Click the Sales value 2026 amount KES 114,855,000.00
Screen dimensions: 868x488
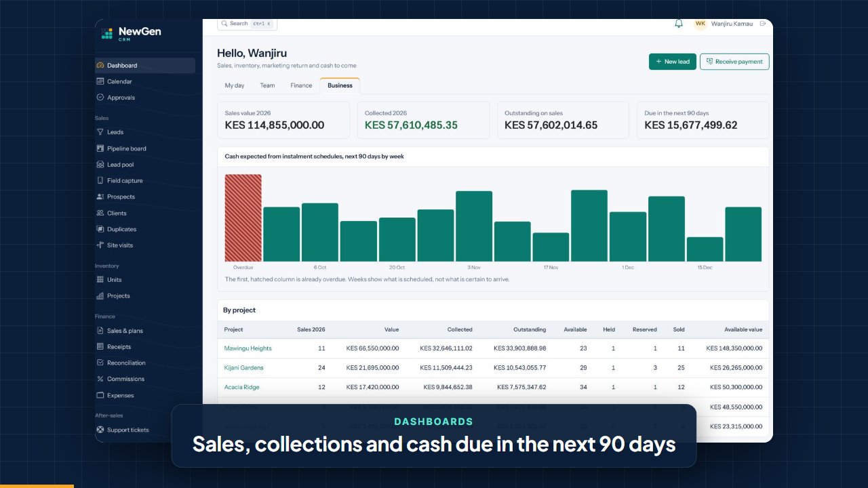(275, 125)
